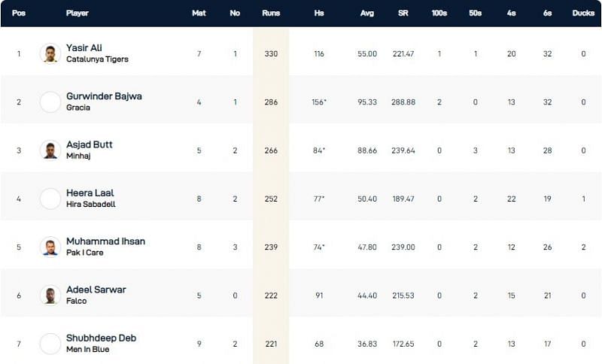Click Muhammad Ihsan's player avatar photo
The image size is (602, 364).
[50, 247]
